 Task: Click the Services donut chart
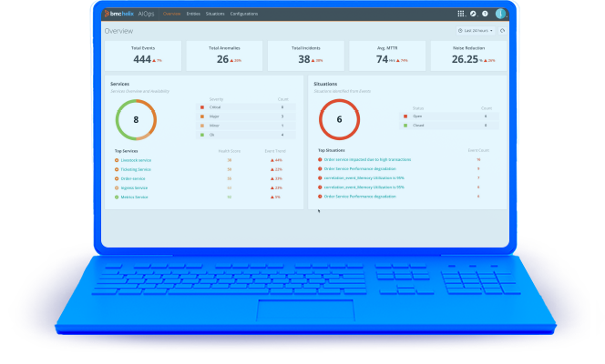pos(136,119)
